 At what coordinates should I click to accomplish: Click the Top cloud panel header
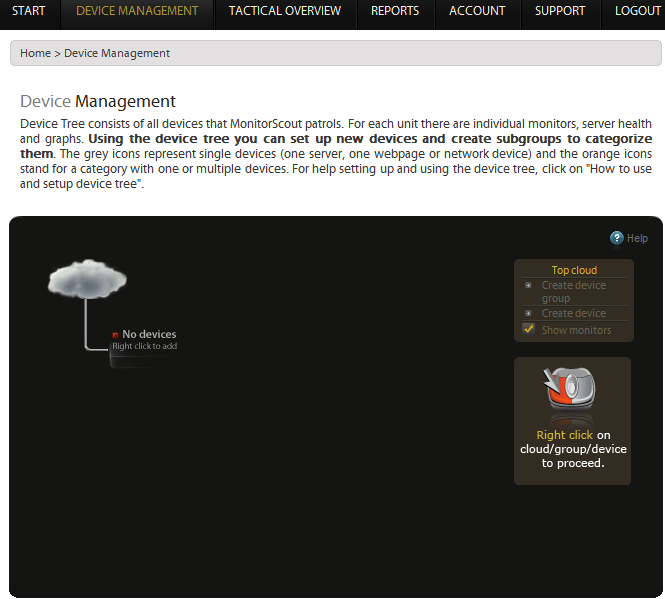click(x=574, y=270)
